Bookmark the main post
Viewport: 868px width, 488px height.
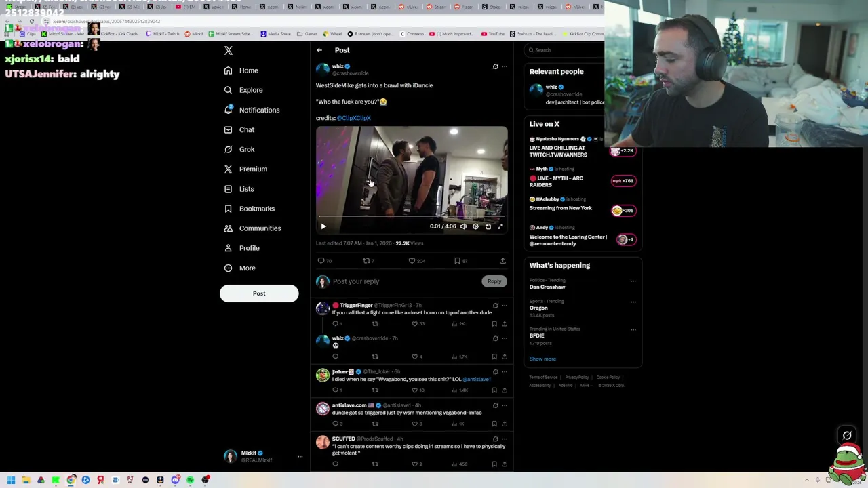[460, 261]
